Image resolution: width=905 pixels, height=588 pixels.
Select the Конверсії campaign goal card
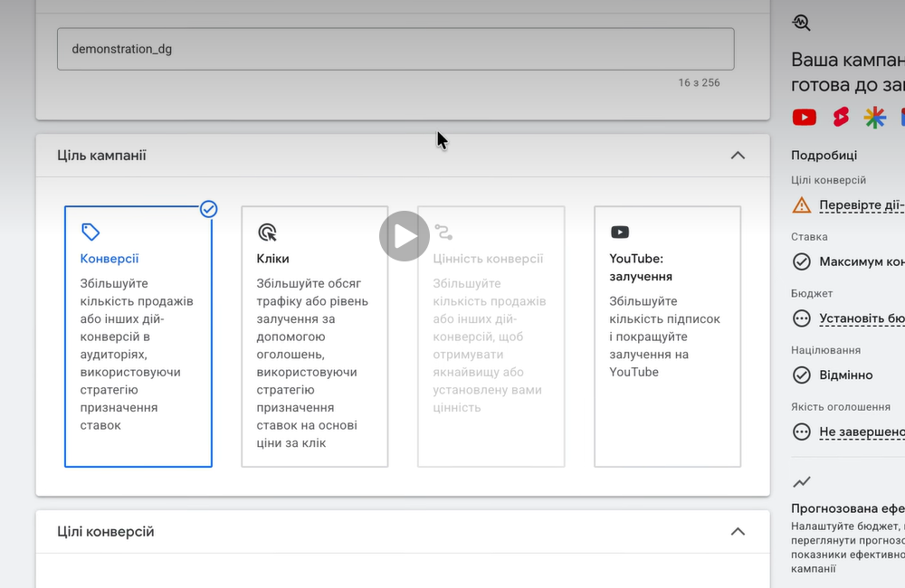138,337
